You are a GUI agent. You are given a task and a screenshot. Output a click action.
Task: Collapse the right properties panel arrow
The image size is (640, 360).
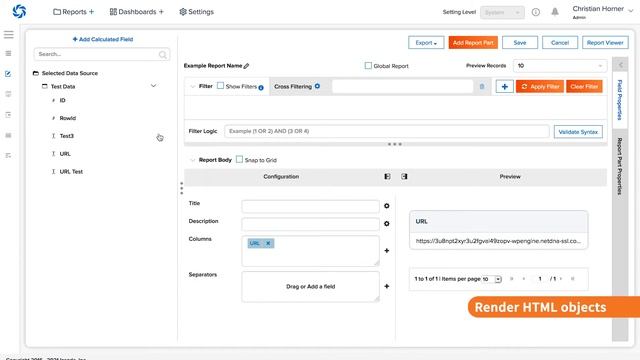pos(620,65)
